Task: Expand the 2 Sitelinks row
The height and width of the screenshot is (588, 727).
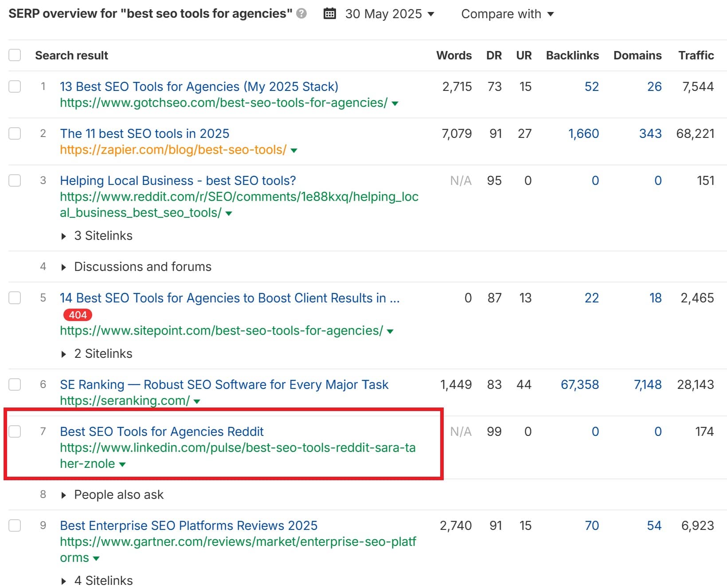Action: pyautogui.click(x=97, y=353)
